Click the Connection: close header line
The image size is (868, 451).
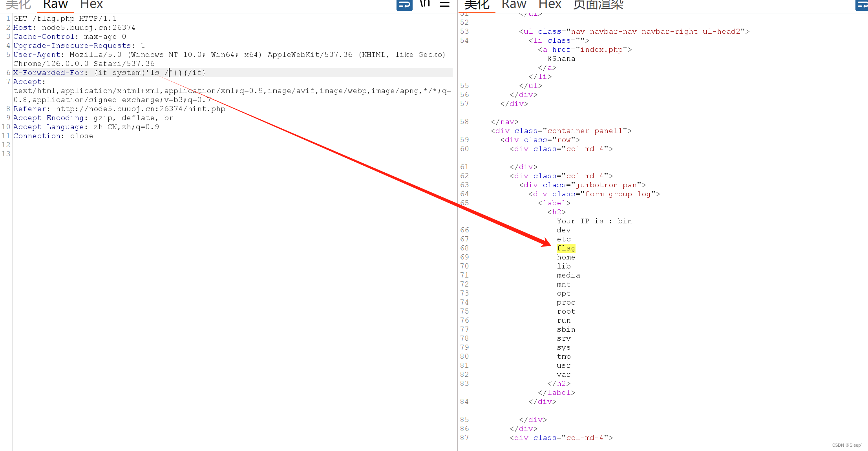click(x=53, y=136)
